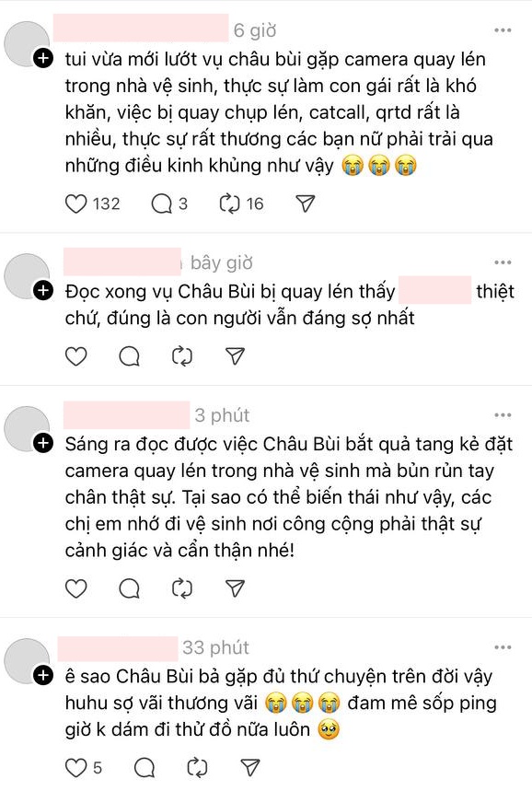The width and height of the screenshot is (532, 791).
Task: Reply to the 33 phút post
Action: pyautogui.click(x=145, y=768)
